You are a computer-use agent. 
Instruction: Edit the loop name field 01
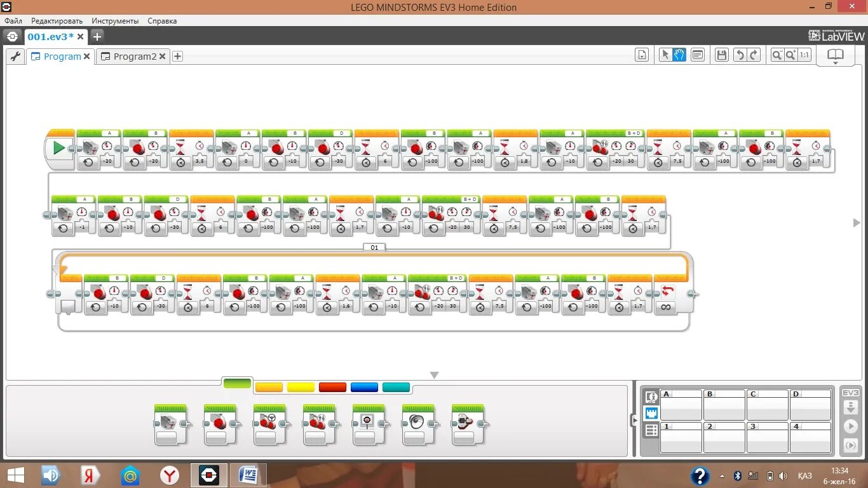tap(374, 247)
